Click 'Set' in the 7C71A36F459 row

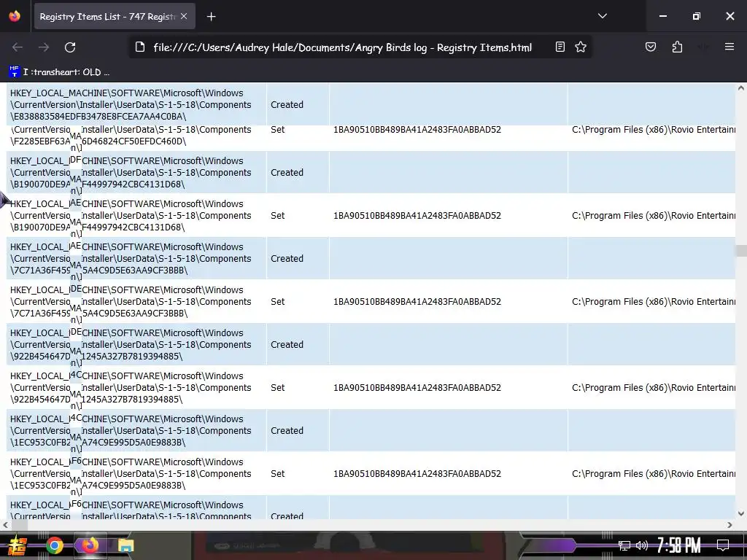(278, 301)
